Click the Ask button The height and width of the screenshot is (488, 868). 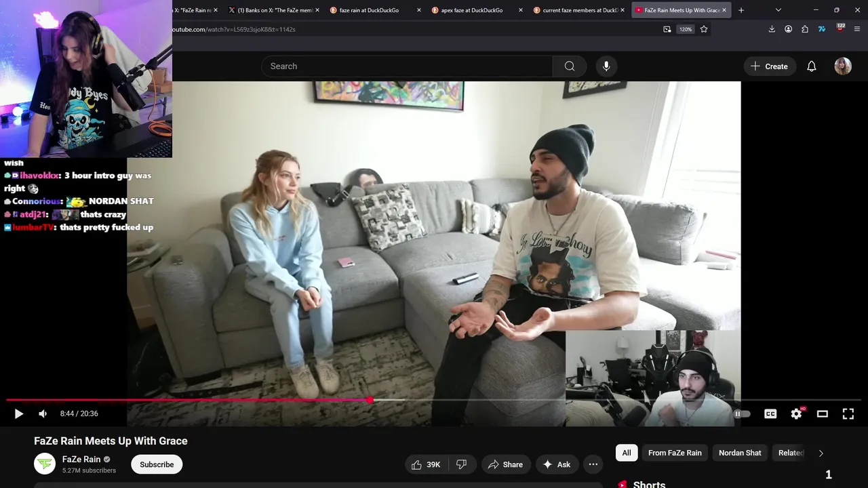click(556, 464)
